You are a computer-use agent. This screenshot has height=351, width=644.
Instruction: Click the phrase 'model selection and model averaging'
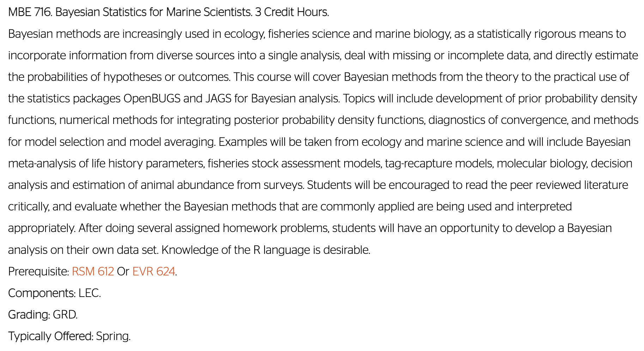pyautogui.click(x=120, y=142)
